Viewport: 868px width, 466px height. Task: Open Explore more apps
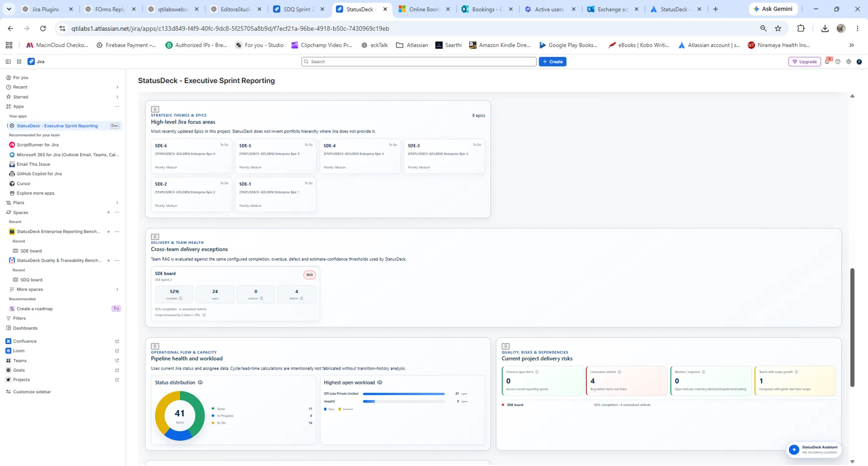[x=36, y=193]
